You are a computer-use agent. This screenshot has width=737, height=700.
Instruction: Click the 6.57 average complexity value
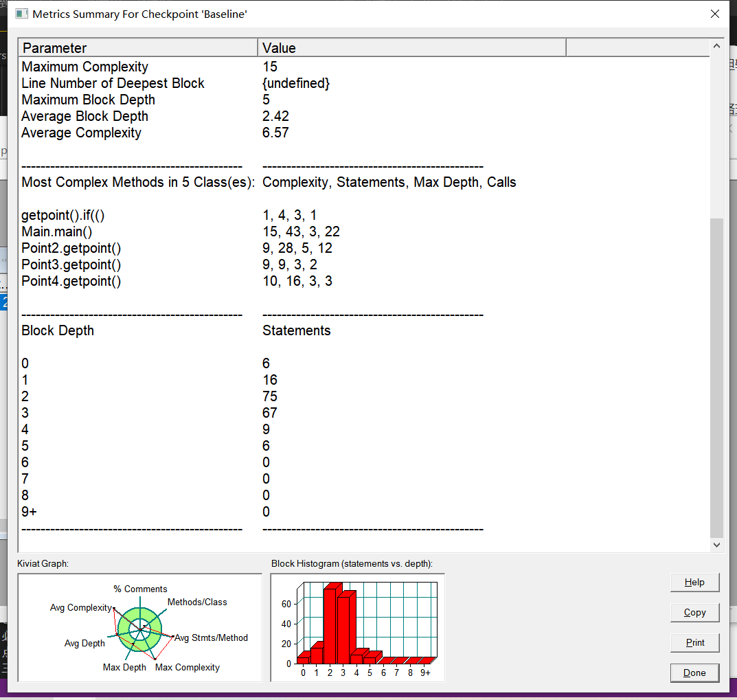click(275, 133)
